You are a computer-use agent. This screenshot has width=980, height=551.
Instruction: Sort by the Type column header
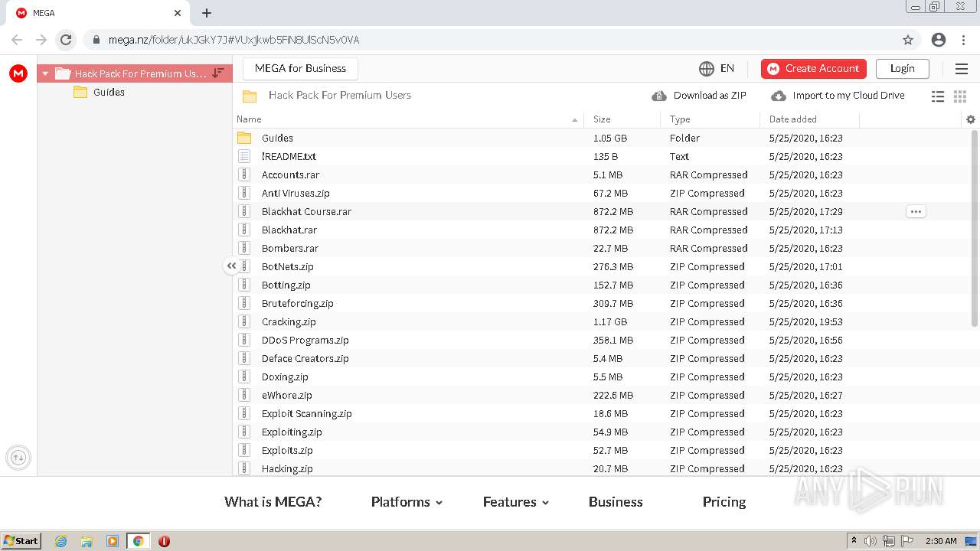(680, 119)
